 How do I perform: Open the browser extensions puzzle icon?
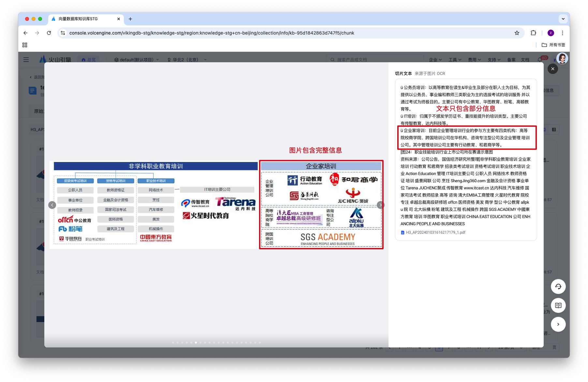click(x=533, y=33)
